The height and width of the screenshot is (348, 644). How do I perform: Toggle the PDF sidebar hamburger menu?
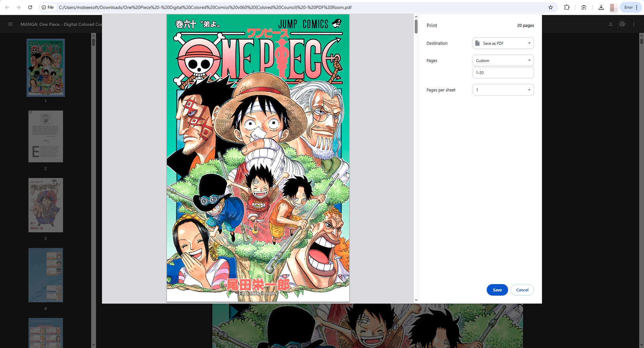pyautogui.click(x=10, y=24)
